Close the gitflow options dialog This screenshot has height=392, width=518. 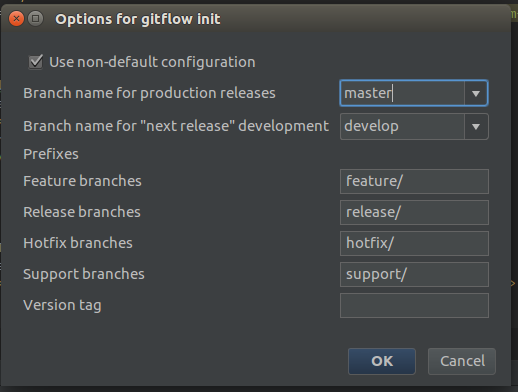(16, 18)
